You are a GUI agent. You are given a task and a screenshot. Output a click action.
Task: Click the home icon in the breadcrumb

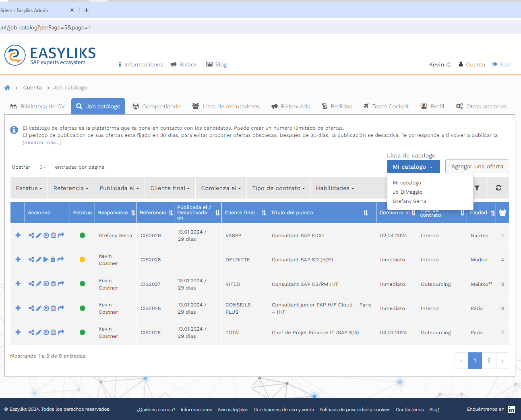pyautogui.click(x=7, y=88)
